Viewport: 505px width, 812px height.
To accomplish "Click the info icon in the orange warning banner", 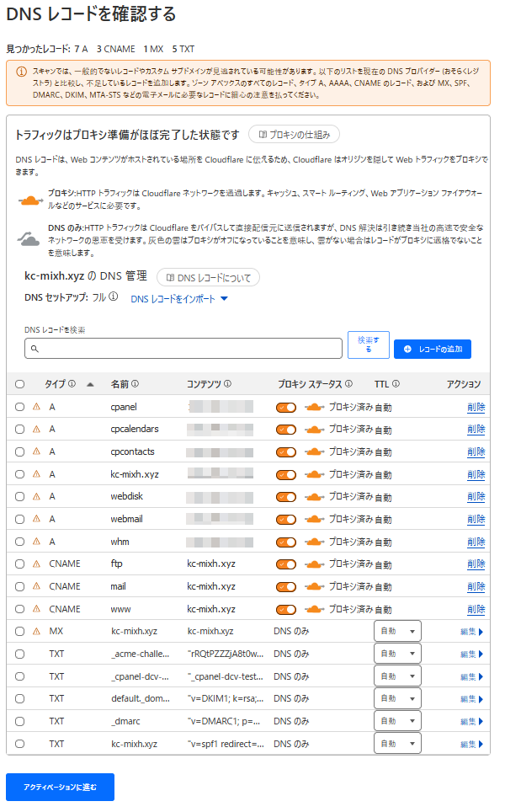I will 21,72.
